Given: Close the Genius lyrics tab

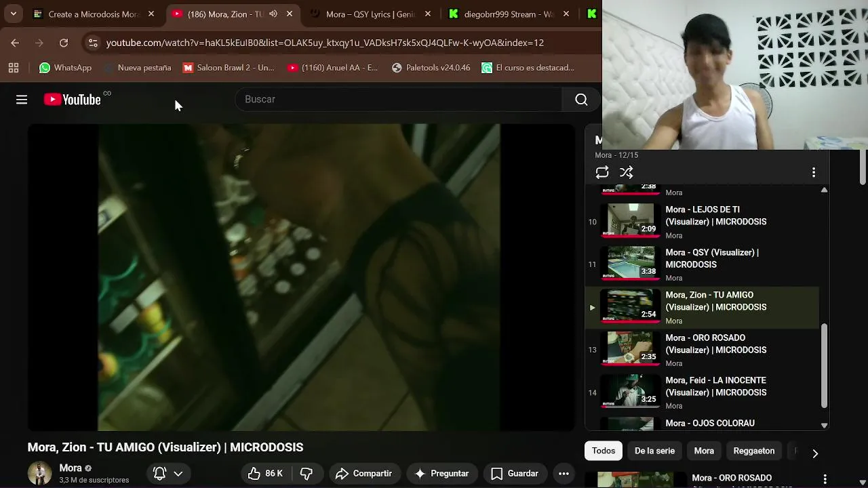Looking at the screenshot, I should (428, 14).
